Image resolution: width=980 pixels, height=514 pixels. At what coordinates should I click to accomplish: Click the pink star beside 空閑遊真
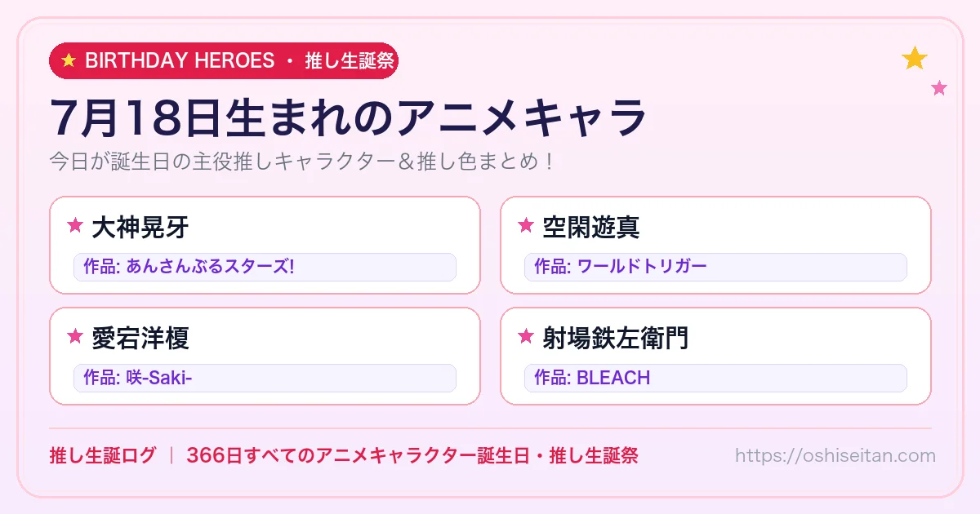coord(526,226)
